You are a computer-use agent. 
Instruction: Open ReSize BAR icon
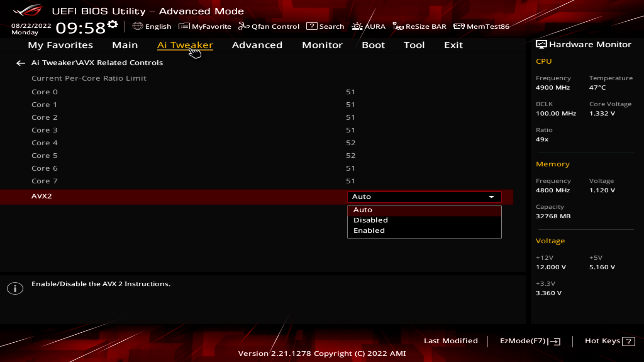tap(398, 26)
